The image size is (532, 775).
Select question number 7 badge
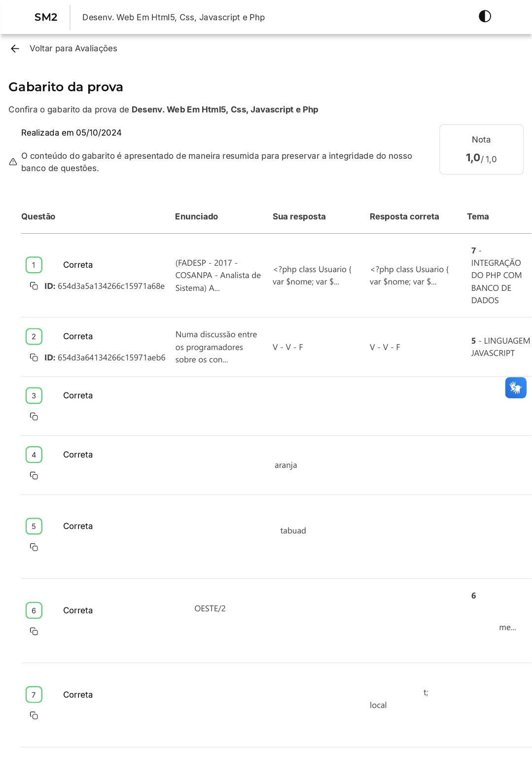(34, 695)
